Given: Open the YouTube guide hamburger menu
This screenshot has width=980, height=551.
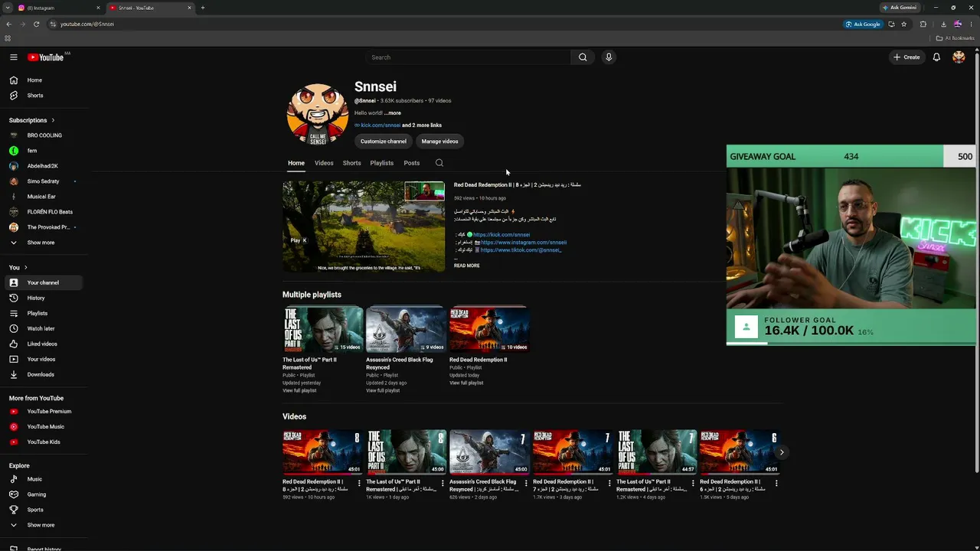Looking at the screenshot, I should coord(14,57).
